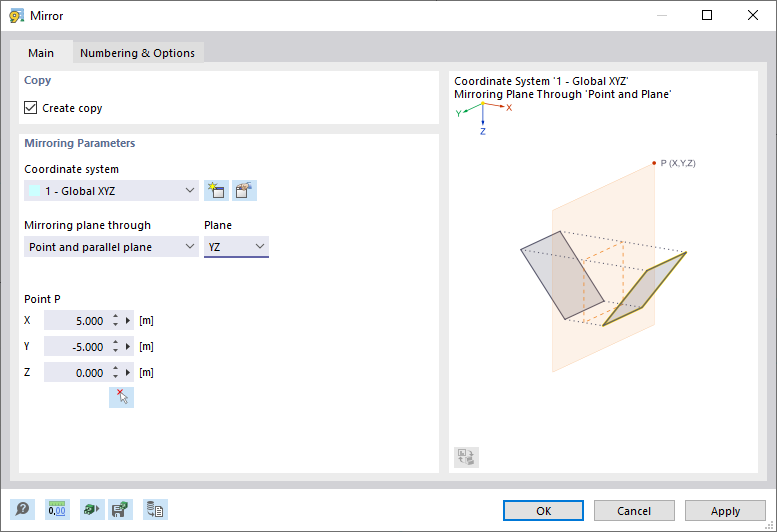Click the 'P (X,Y,Z)' label in preview
Image resolution: width=777 pixels, height=532 pixels.
[678, 163]
